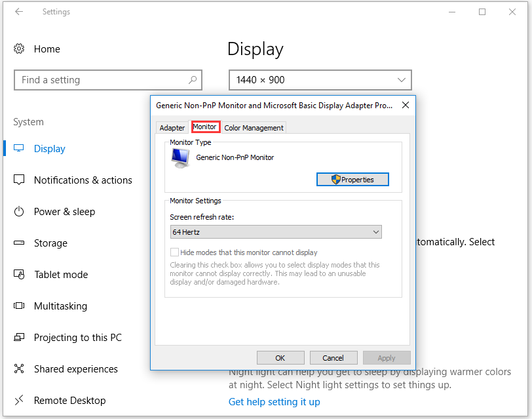532x419 pixels.
Task: Click the Generic Non-PnP Monitor icon
Action: point(180,158)
